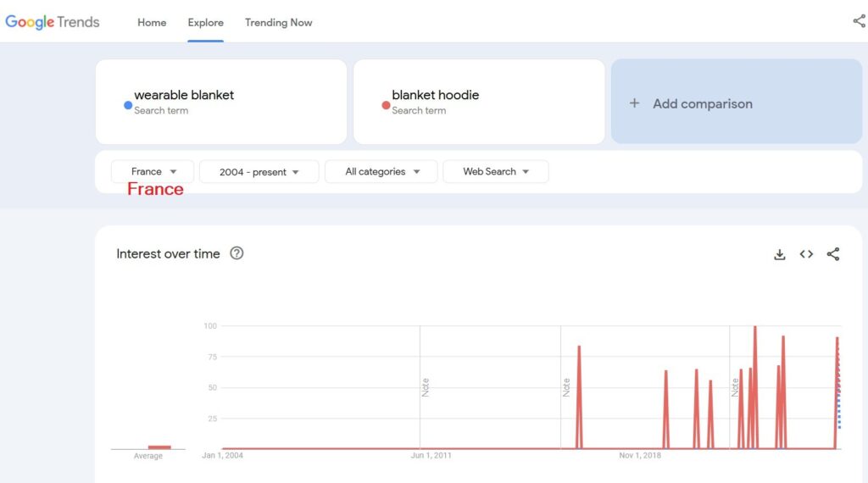The height and width of the screenshot is (483, 868).
Task: Click the blue dot beside wearable blanket
Action: click(x=128, y=105)
